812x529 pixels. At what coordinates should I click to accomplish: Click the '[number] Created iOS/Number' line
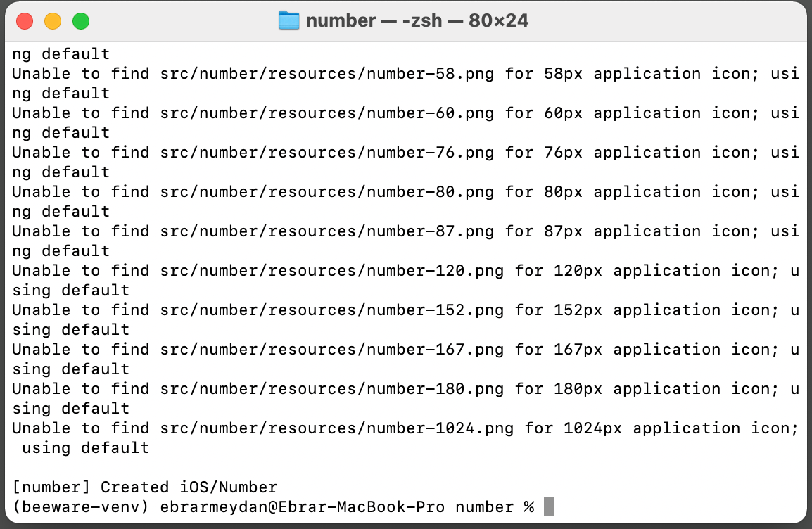(x=144, y=487)
